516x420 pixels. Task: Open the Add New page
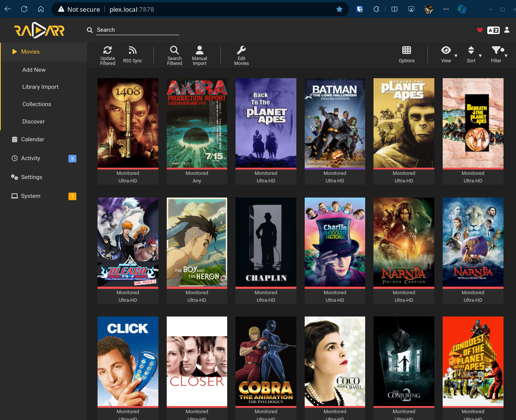coord(34,70)
